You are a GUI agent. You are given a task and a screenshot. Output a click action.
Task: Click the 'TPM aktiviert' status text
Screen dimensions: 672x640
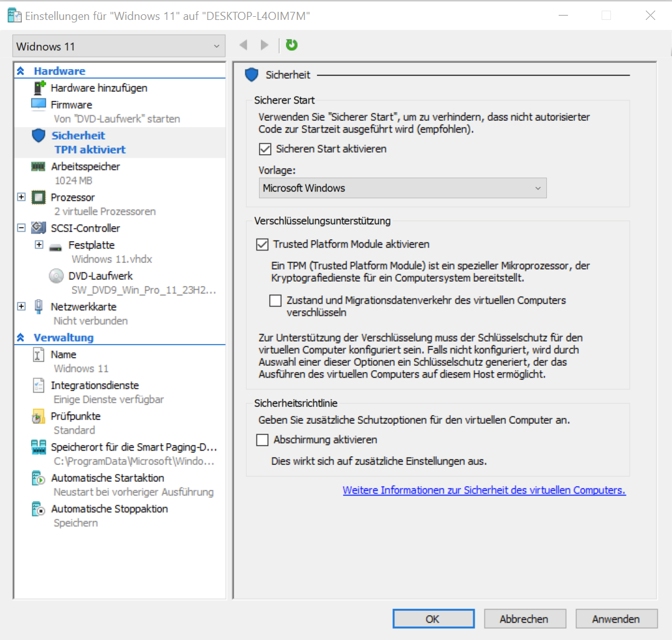(90, 150)
